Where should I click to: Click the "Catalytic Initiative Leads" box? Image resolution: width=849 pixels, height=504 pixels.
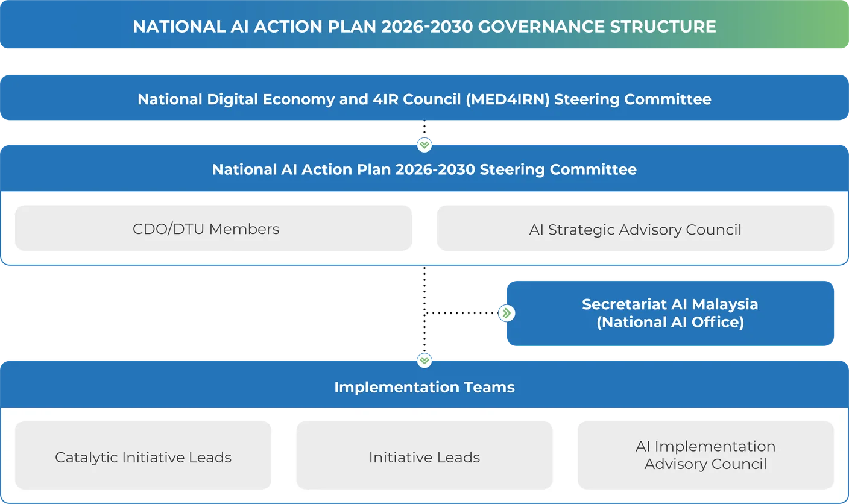tap(144, 455)
